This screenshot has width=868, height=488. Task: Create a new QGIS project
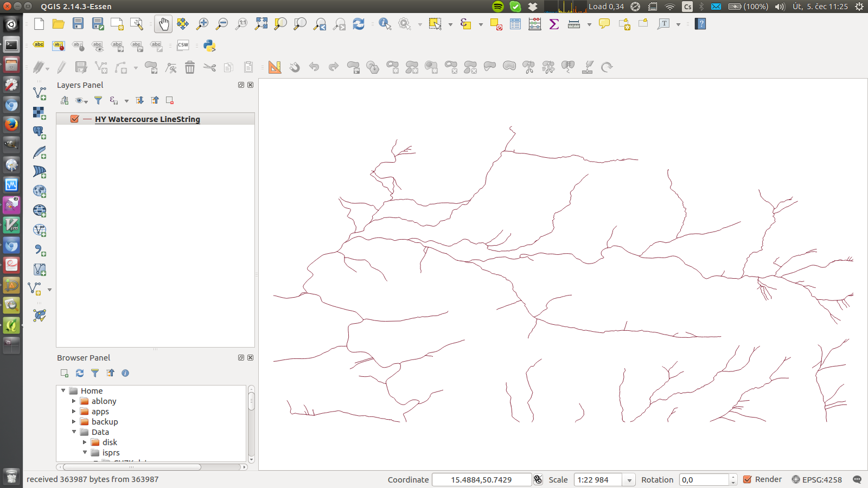coord(39,24)
